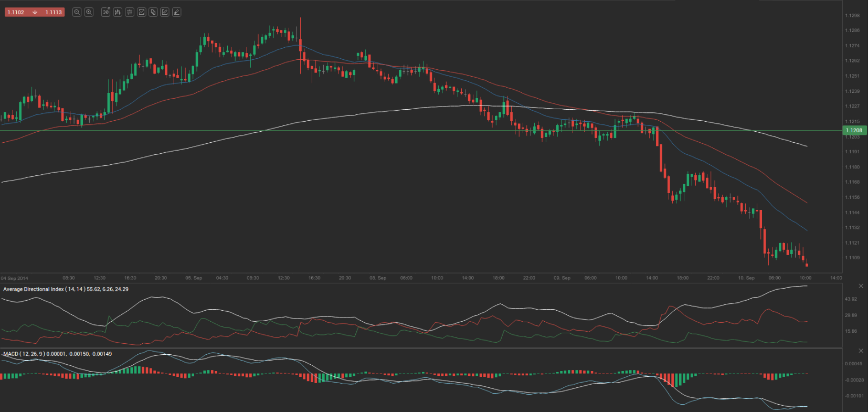The width and height of the screenshot is (868, 412).
Task: Select the eraser tool icon
Action: 177,12
